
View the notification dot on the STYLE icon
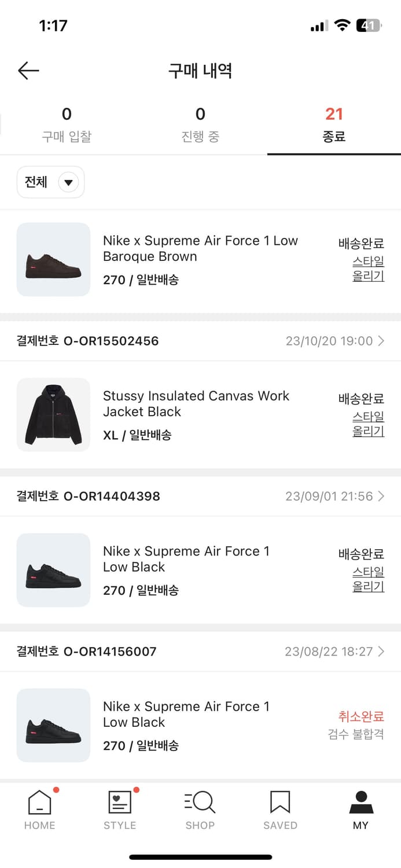point(136,789)
